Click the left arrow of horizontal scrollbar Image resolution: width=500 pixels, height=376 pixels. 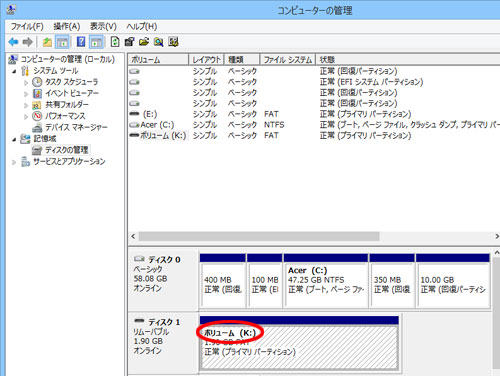tap(133, 236)
